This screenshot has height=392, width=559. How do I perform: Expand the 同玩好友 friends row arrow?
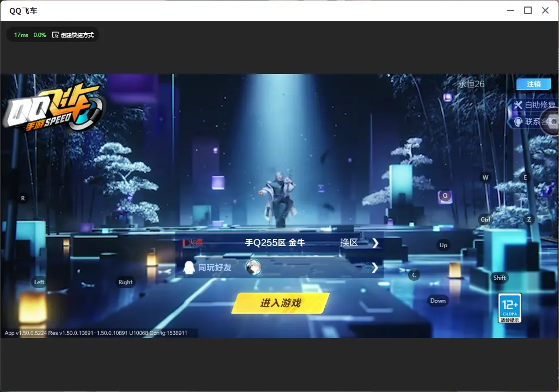click(374, 268)
